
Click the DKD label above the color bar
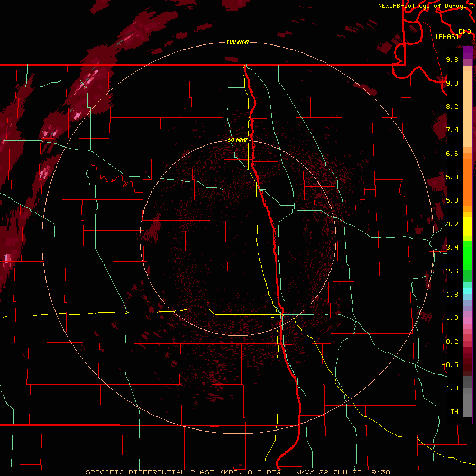pyautogui.click(x=465, y=31)
